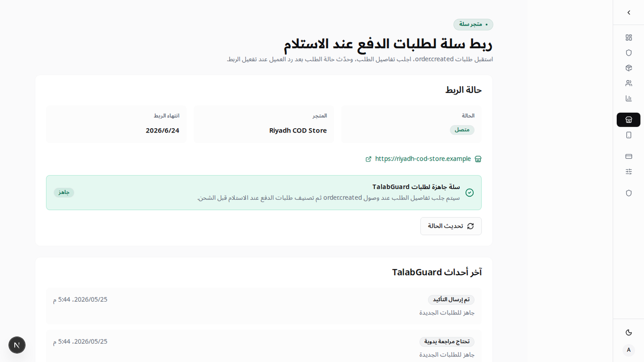Select the highlighted store icon in sidebar
644x362 pixels.
[x=628, y=120]
